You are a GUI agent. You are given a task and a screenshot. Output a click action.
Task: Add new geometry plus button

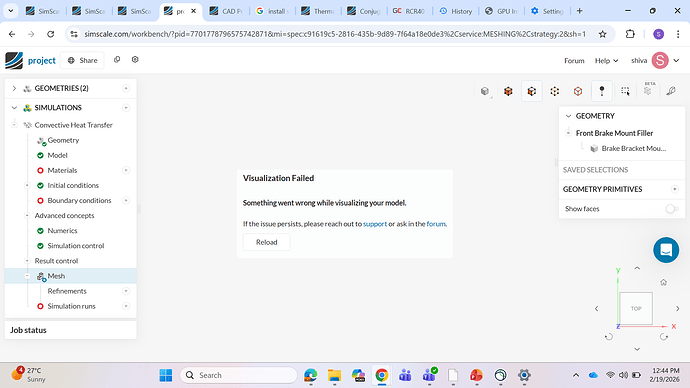pyautogui.click(x=126, y=88)
